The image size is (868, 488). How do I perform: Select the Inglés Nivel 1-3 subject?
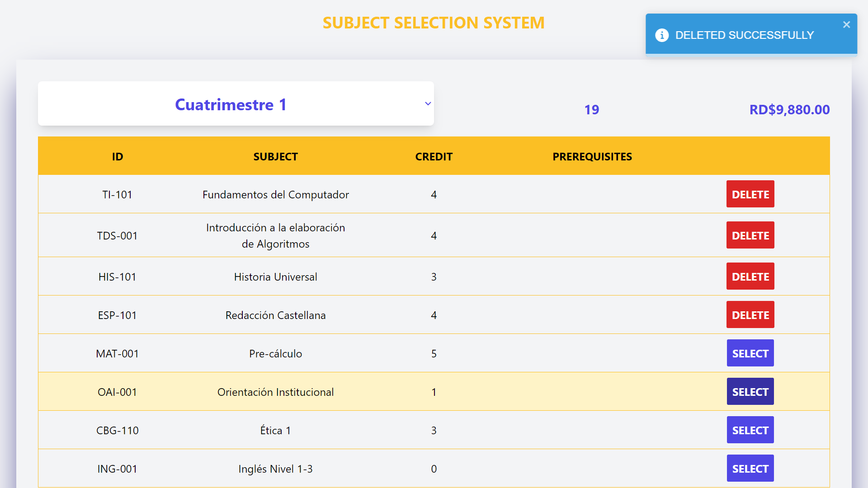click(750, 468)
